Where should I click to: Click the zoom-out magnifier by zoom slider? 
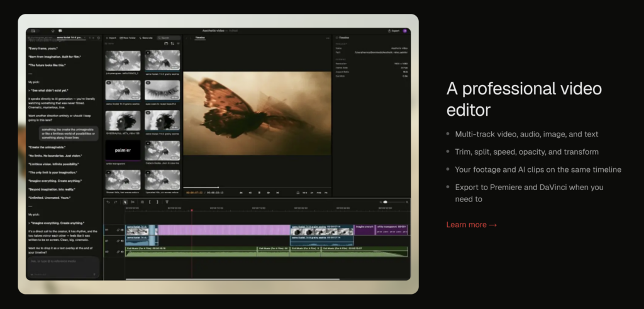(380, 202)
